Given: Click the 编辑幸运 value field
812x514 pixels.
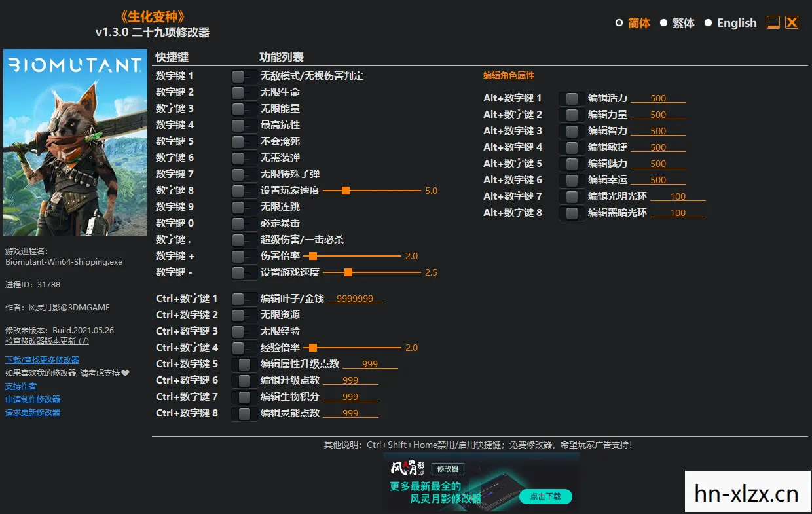Looking at the screenshot, I should pos(658,180).
